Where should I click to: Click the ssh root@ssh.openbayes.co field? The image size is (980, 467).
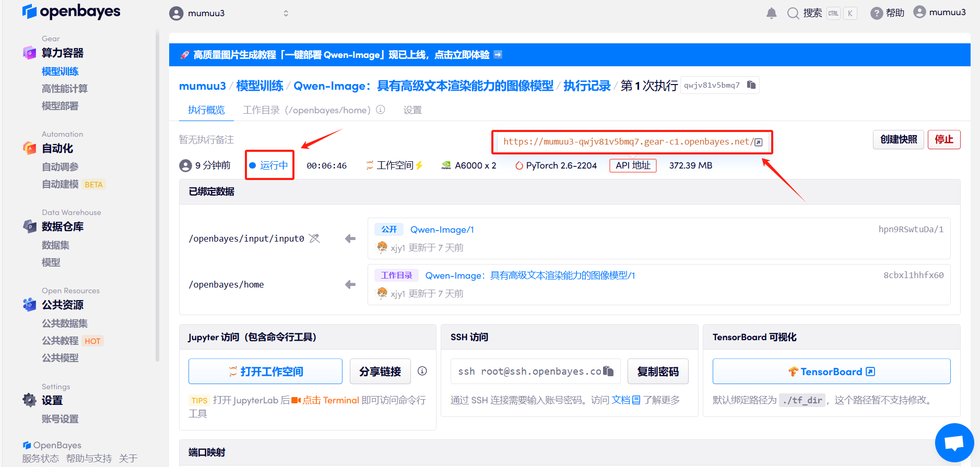pyautogui.click(x=536, y=371)
